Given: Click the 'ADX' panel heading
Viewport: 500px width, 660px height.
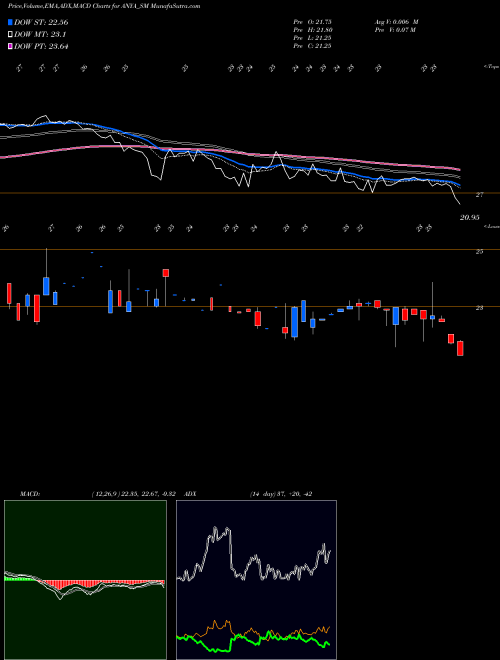Looking at the screenshot, I should (x=191, y=494).
